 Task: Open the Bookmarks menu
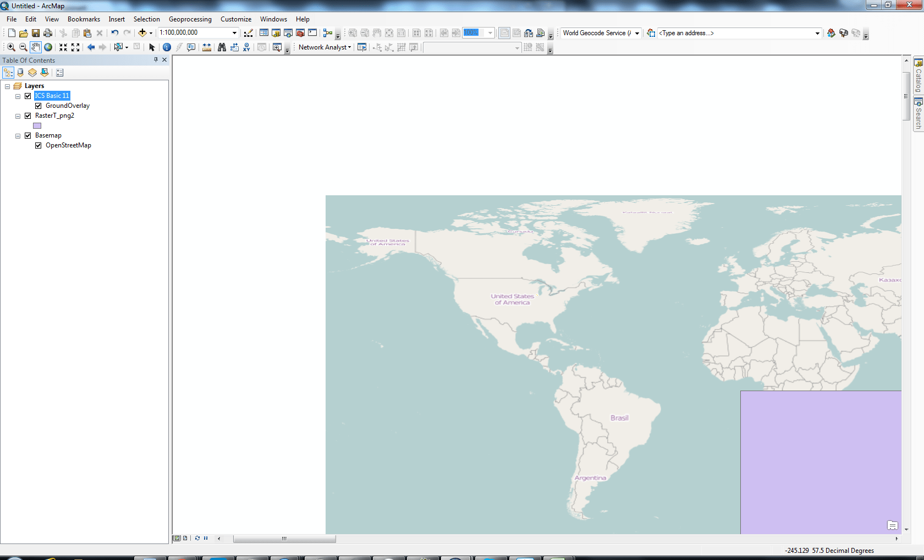tap(84, 19)
